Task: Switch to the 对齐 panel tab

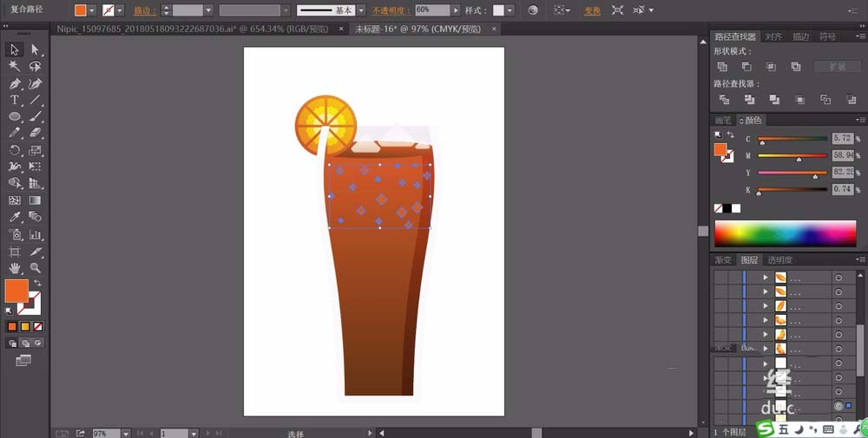Action: pyautogui.click(x=773, y=36)
